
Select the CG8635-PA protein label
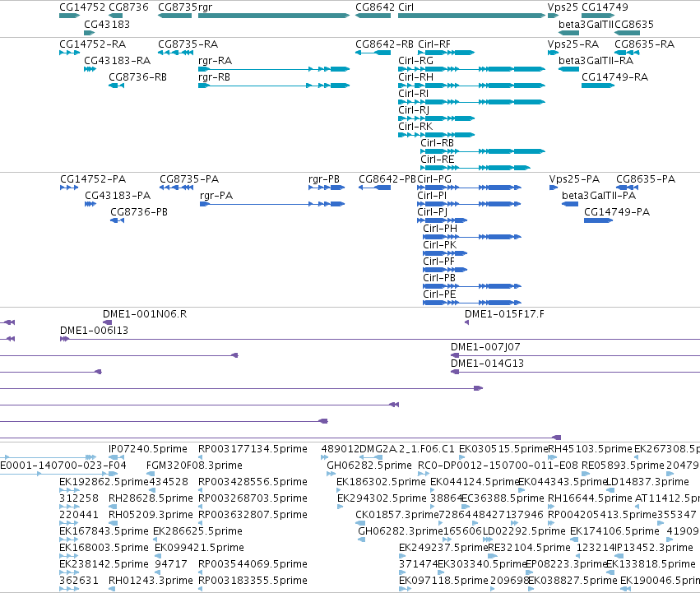(x=646, y=179)
